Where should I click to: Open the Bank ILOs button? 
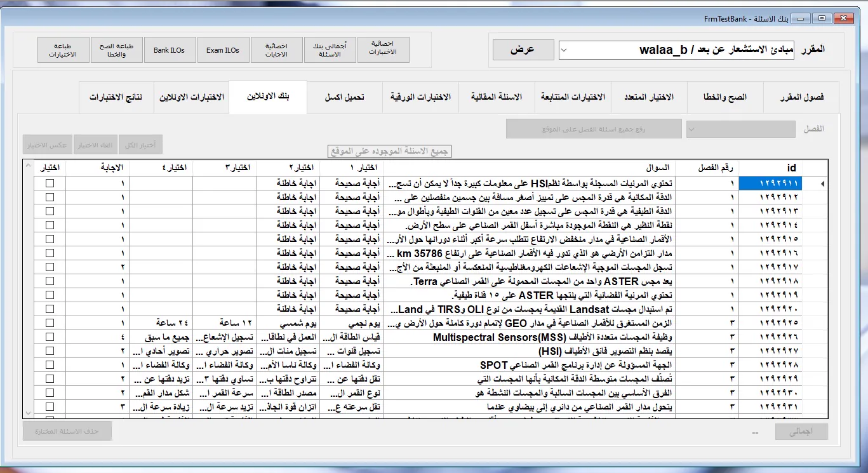(169, 49)
